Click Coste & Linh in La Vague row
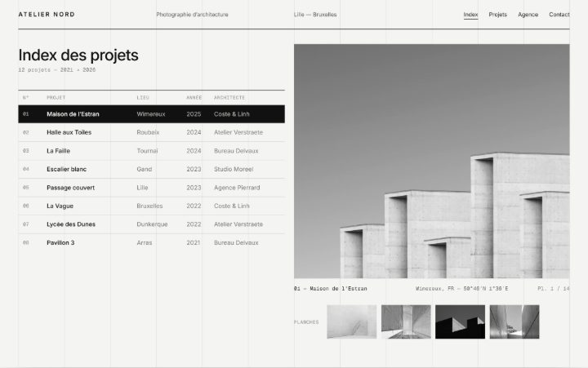 coord(231,206)
